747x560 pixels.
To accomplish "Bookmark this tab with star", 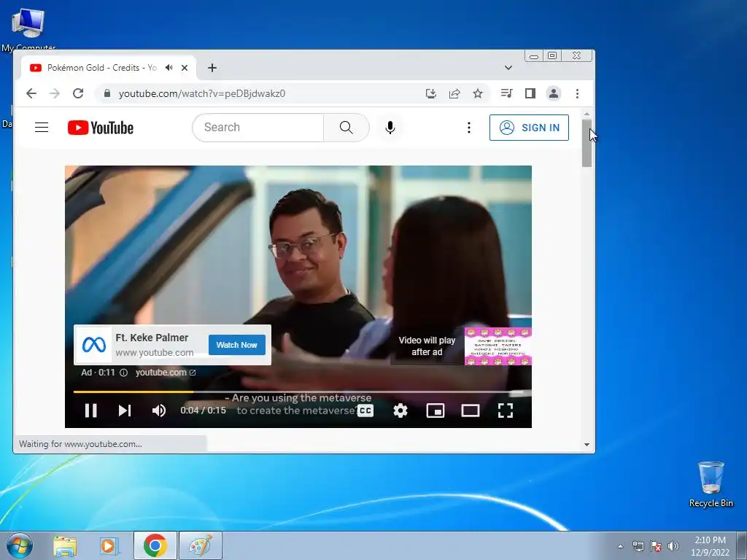I will (478, 93).
